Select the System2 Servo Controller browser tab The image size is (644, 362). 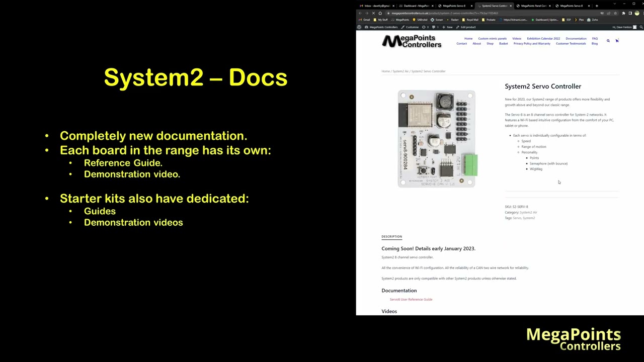495,6
